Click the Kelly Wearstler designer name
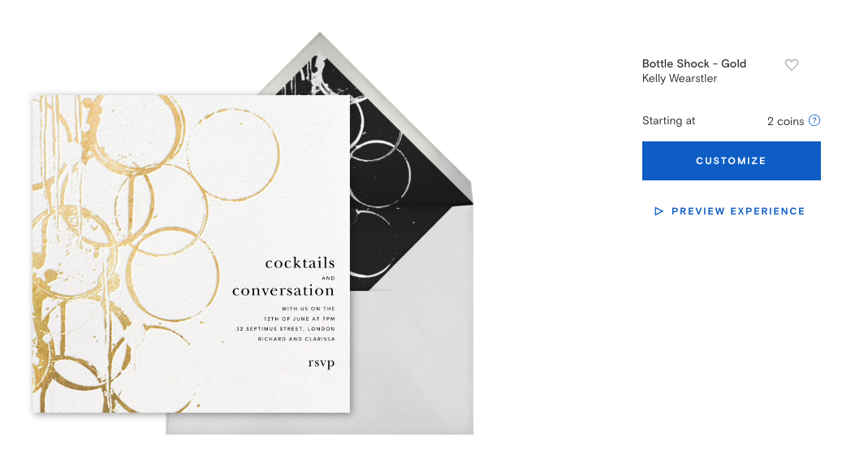 coord(679,79)
